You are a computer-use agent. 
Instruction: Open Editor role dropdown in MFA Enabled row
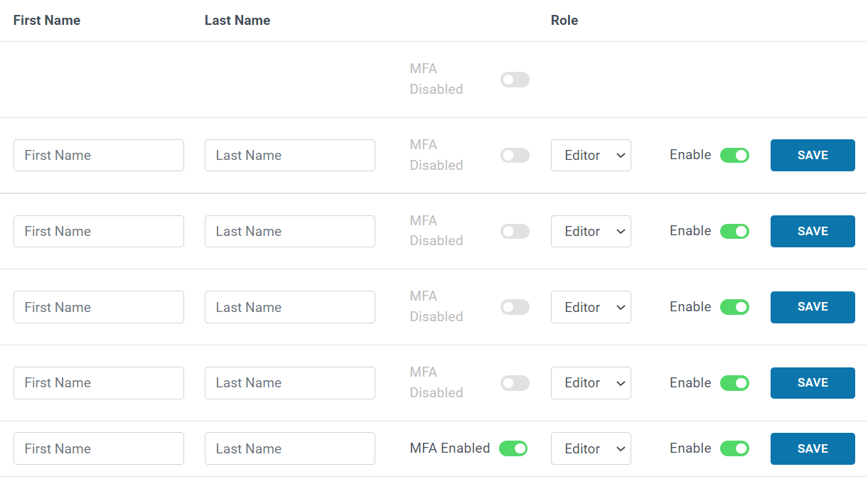pos(591,448)
